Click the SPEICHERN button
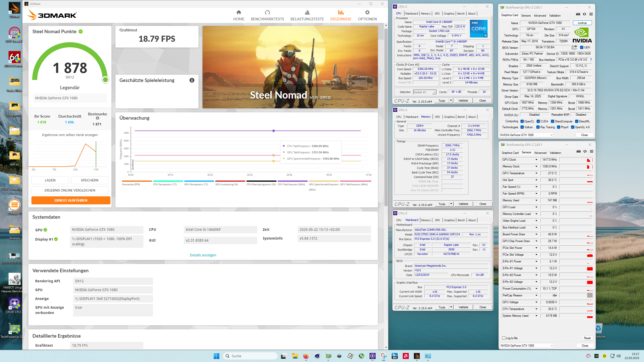The height and width of the screenshot is (362, 644). [90, 180]
